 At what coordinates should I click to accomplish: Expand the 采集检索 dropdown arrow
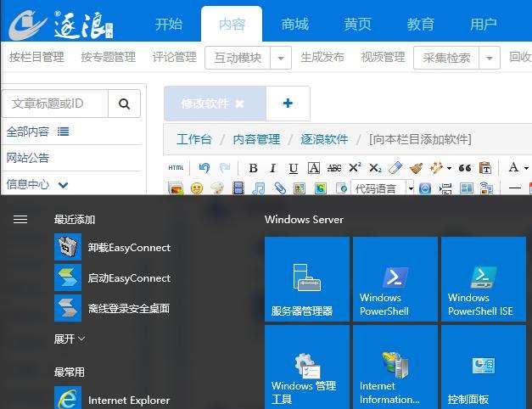coord(490,58)
